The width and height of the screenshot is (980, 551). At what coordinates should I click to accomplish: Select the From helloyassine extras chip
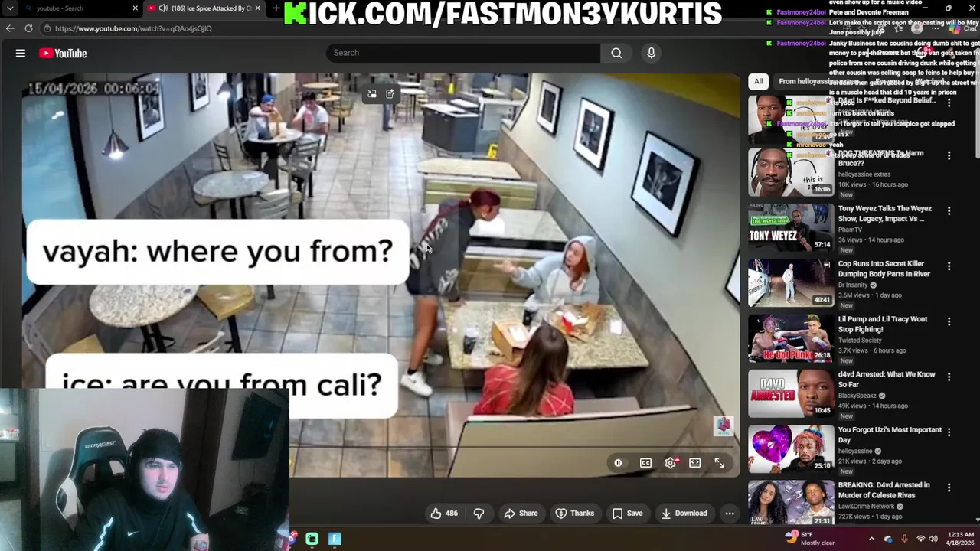[819, 81]
